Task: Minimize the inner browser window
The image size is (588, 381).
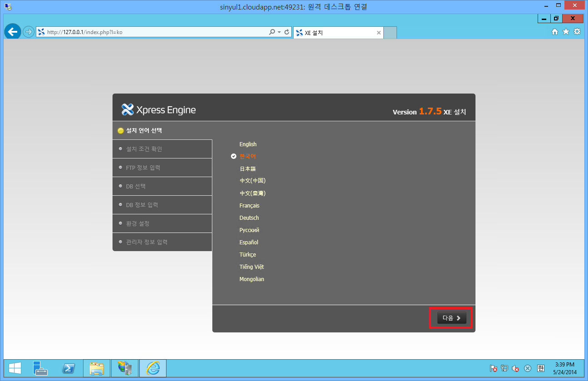Action: [x=544, y=18]
